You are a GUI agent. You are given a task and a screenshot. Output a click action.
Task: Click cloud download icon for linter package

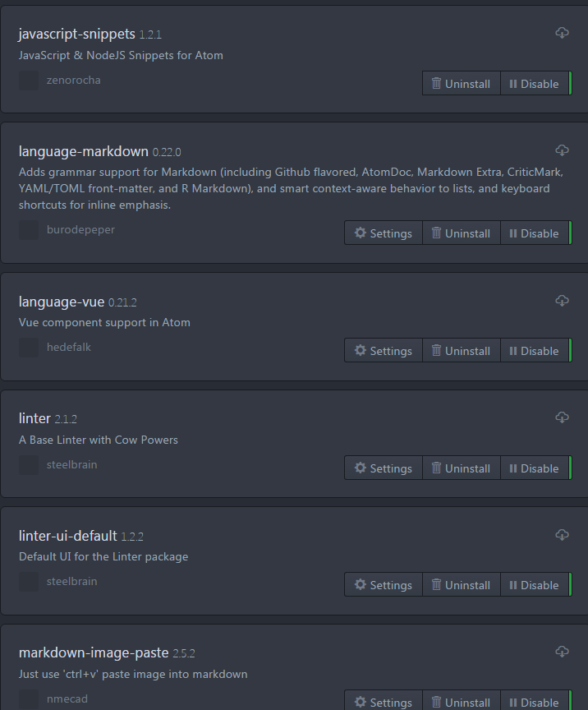coord(562,417)
